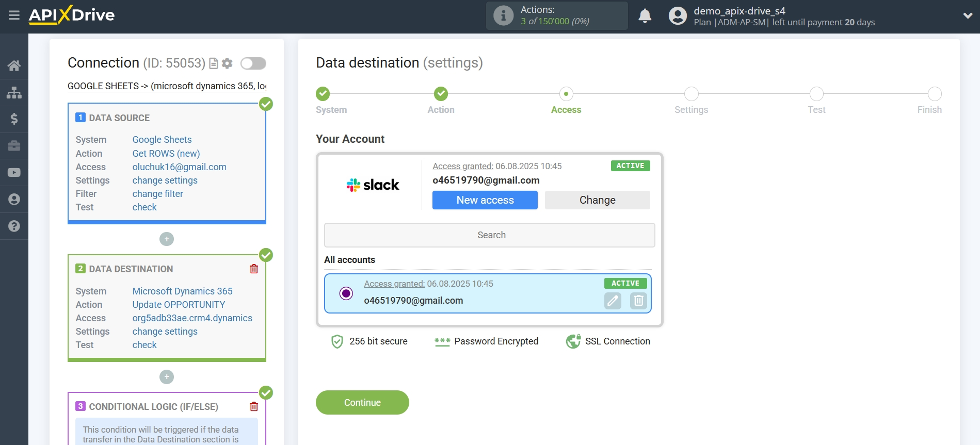Open Data Destination change settings link
The image size is (980, 445).
tap(165, 332)
